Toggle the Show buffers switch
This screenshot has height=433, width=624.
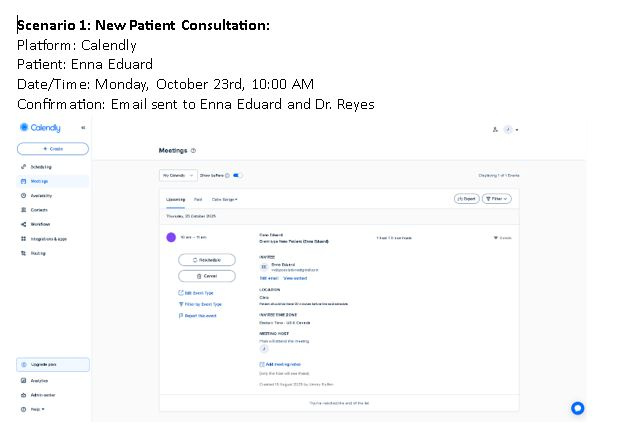point(238,175)
